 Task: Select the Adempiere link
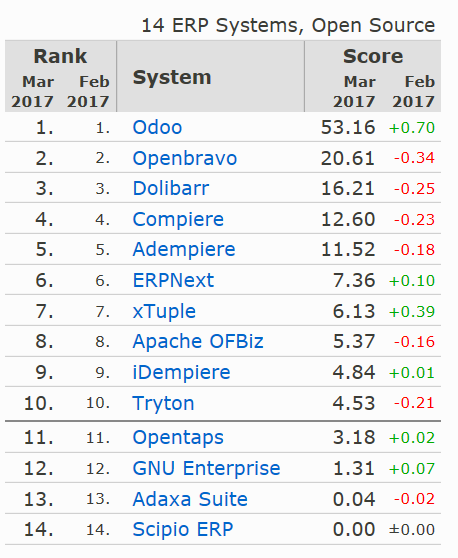pos(184,249)
